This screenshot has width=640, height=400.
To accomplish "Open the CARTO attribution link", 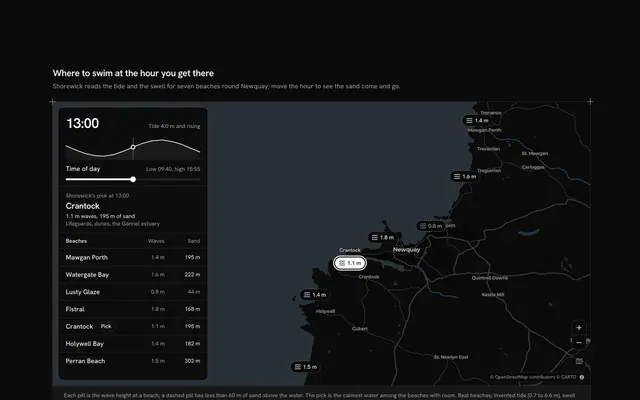I will coord(568,377).
